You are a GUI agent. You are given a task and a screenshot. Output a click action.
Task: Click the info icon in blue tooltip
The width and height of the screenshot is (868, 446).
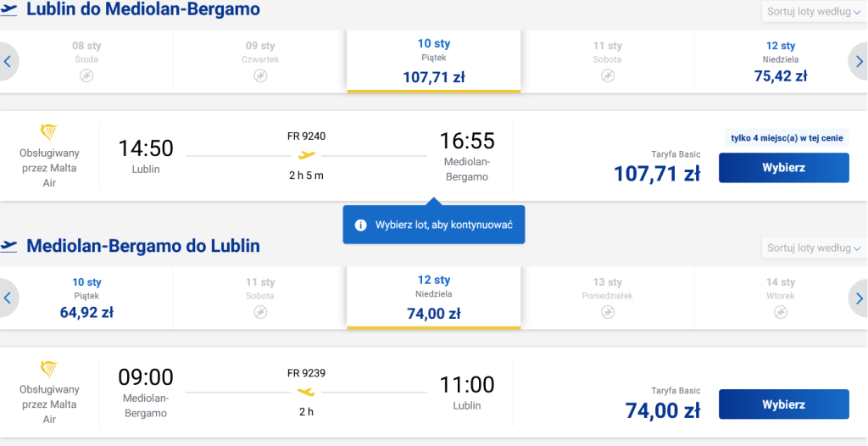pos(360,225)
